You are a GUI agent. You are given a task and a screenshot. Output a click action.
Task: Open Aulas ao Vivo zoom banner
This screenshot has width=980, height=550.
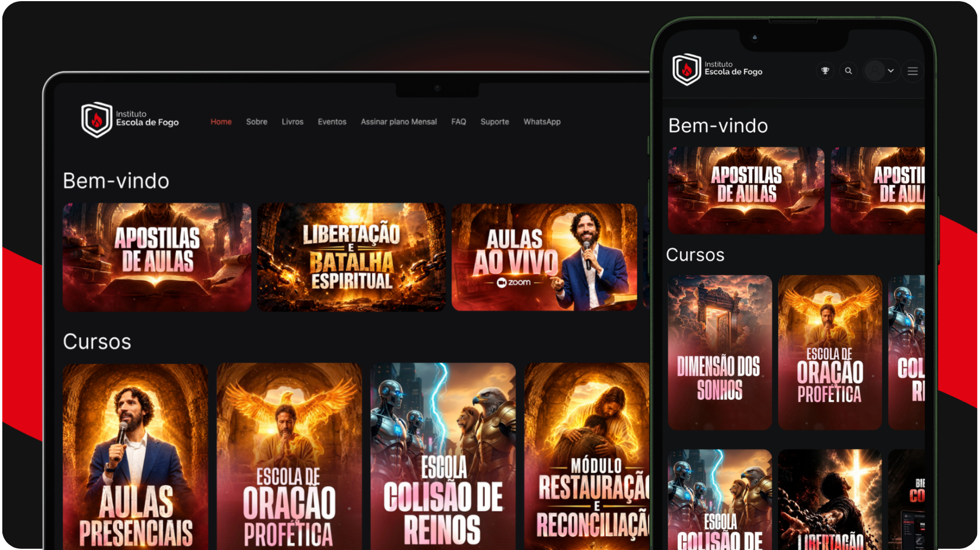click(545, 257)
